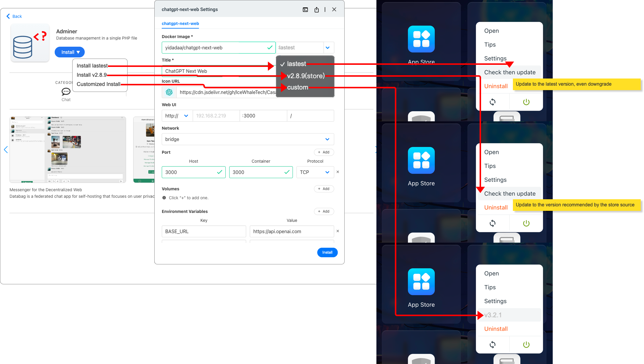Expand the Docker image tag dropdown
This screenshot has width=644, height=364.
(328, 48)
